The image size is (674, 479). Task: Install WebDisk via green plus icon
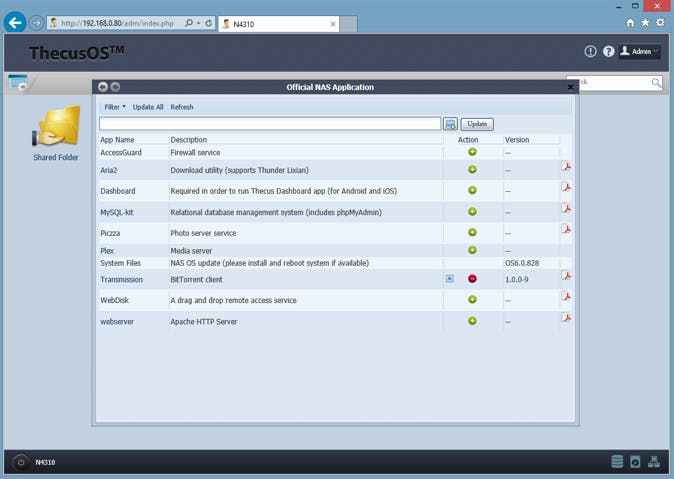click(472, 299)
